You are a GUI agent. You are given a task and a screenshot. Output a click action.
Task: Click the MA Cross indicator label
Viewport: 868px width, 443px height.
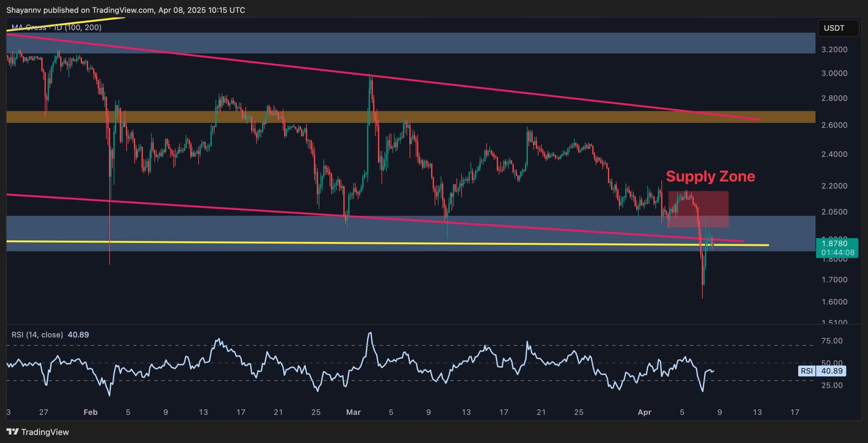pyautogui.click(x=56, y=27)
